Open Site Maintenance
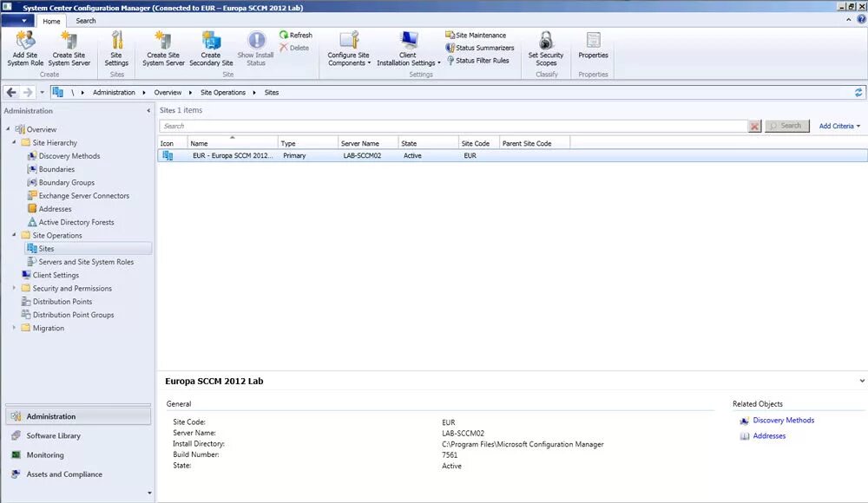868x503 pixels. point(476,35)
